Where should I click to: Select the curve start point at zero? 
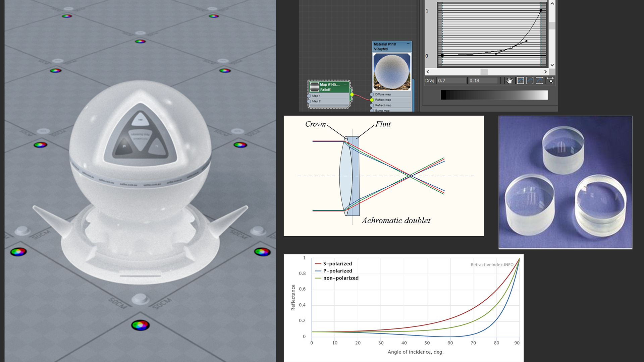click(x=442, y=55)
